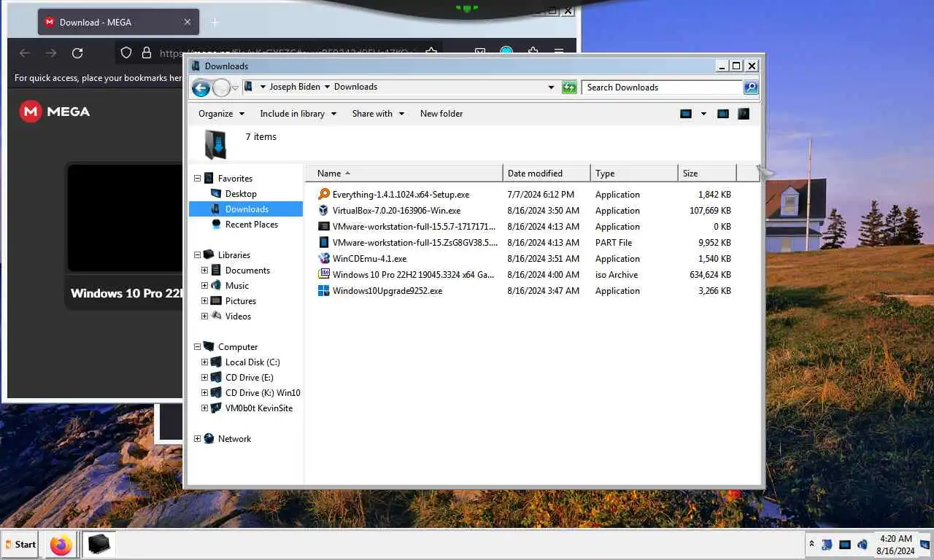Click the Music library icon
934x560 pixels.
216,286
